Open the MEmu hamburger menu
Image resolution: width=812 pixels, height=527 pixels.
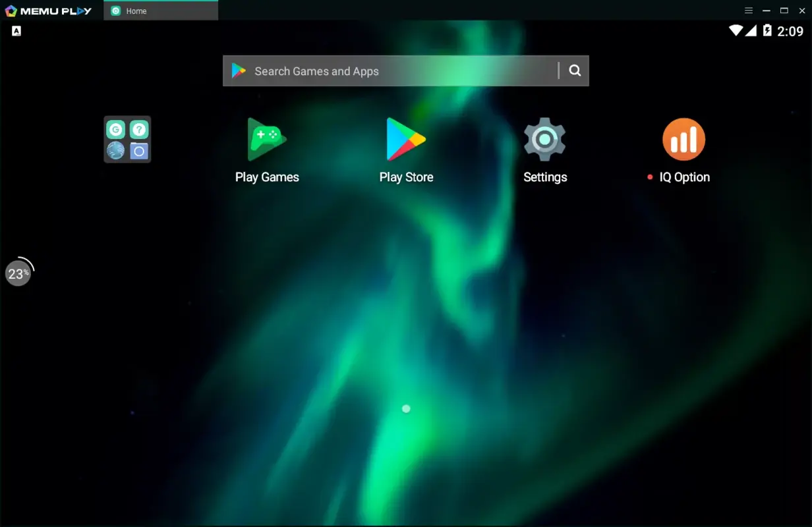(749, 11)
